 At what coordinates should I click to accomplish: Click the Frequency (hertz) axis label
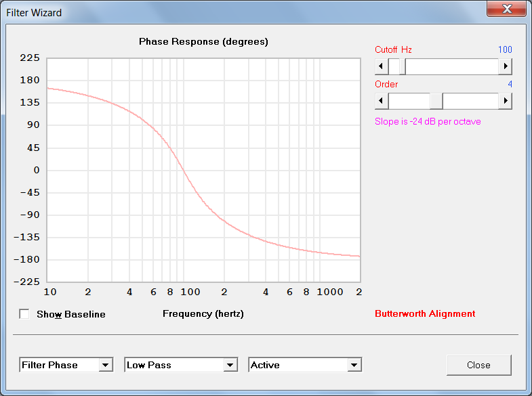pos(203,313)
